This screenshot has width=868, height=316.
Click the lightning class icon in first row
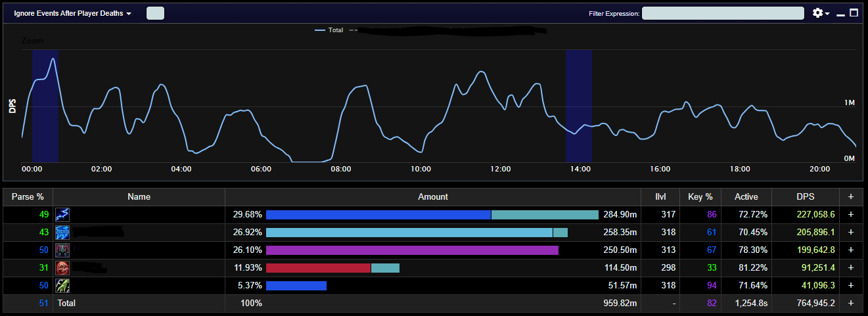click(x=62, y=214)
